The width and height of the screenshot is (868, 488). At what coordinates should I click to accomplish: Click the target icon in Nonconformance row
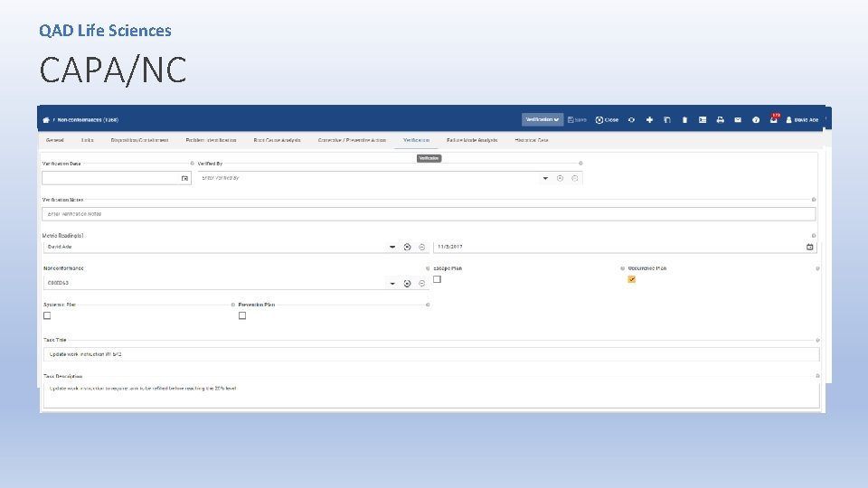point(408,283)
